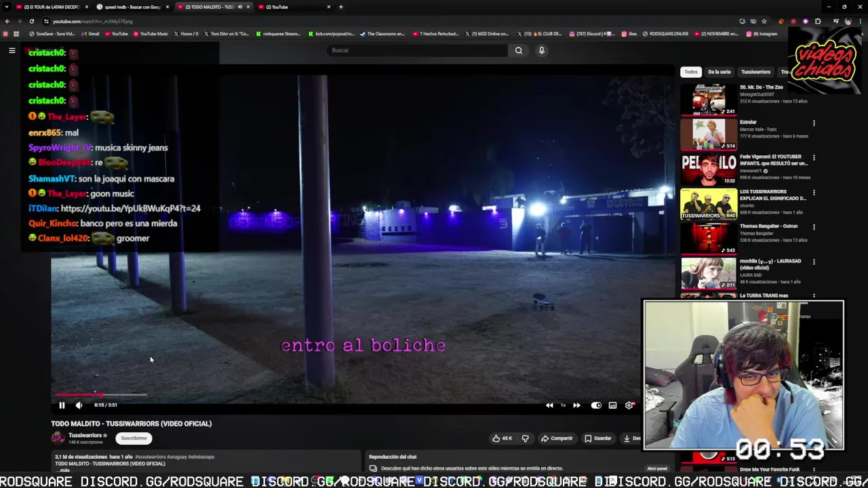
Task: Slow down playback with rewind speed icon
Action: (x=549, y=405)
